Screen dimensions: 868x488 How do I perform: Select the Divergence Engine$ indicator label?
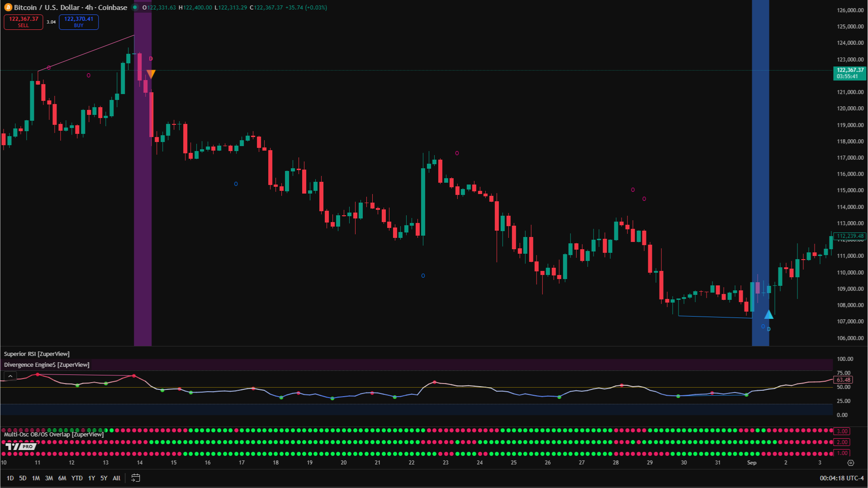point(47,365)
